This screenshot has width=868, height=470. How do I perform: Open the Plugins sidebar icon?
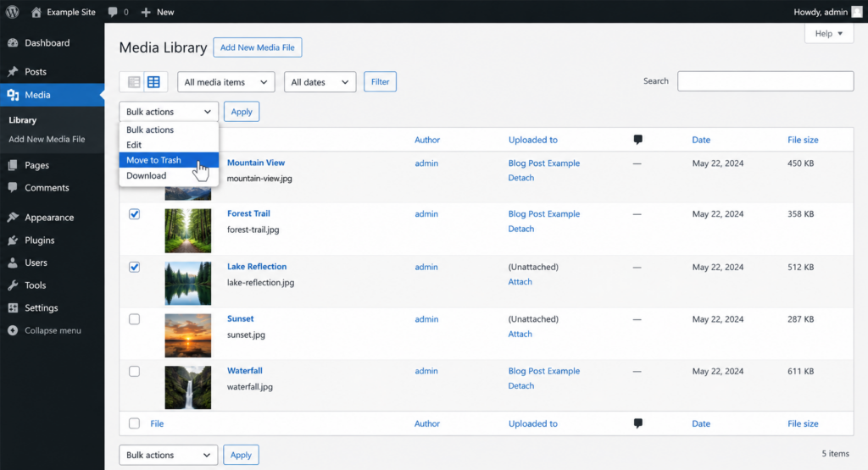point(13,240)
